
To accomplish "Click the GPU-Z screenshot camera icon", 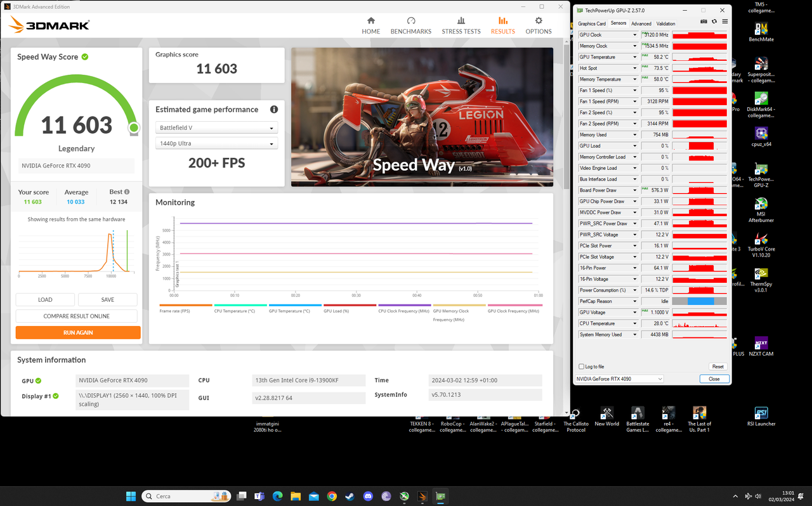I will pyautogui.click(x=704, y=22).
